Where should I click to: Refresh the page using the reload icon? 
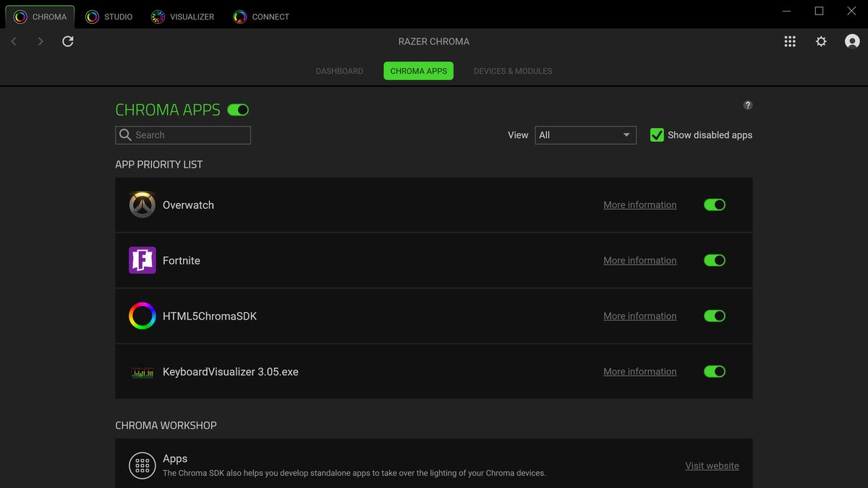click(x=67, y=41)
